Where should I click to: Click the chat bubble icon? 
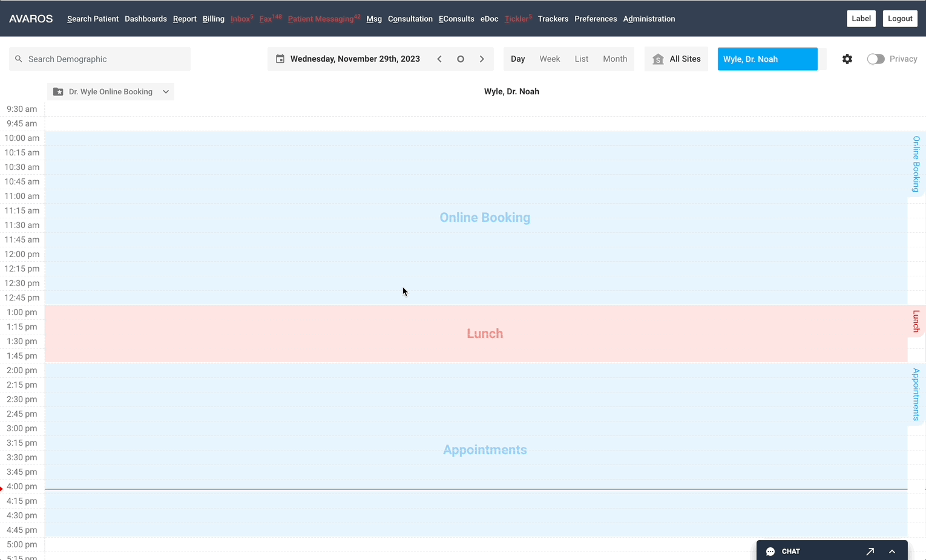point(770,551)
